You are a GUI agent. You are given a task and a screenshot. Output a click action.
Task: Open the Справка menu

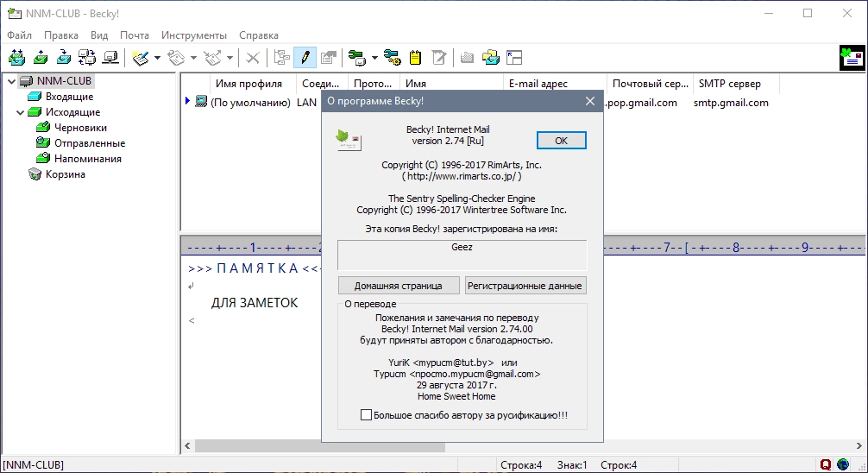[x=259, y=35]
